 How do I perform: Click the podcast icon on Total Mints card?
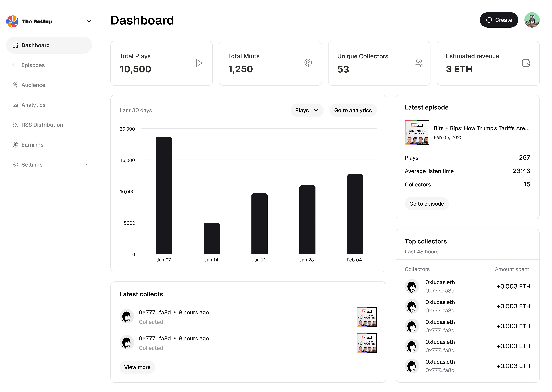coord(308,63)
